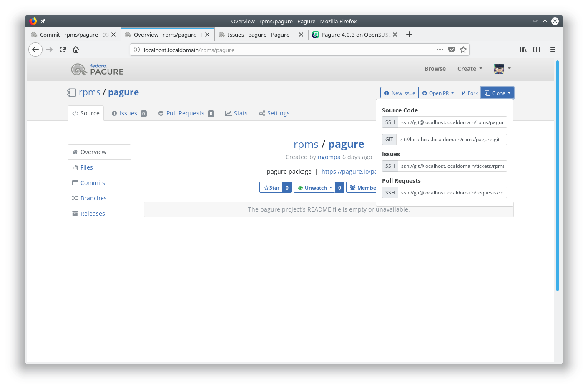Click the watchers count badge
The height and width of the screenshot is (389, 588).
point(339,187)
